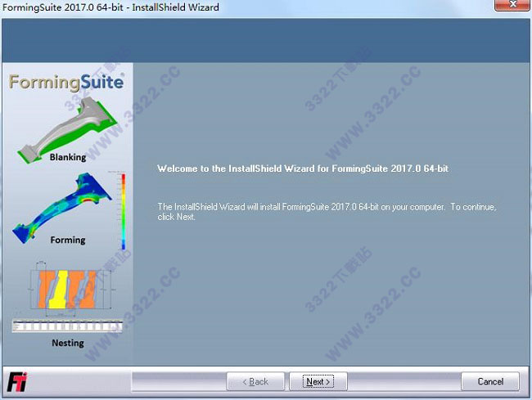Click the Forming color scale bar
Viewport: 532px width, 400px height.
pos(124,211)
